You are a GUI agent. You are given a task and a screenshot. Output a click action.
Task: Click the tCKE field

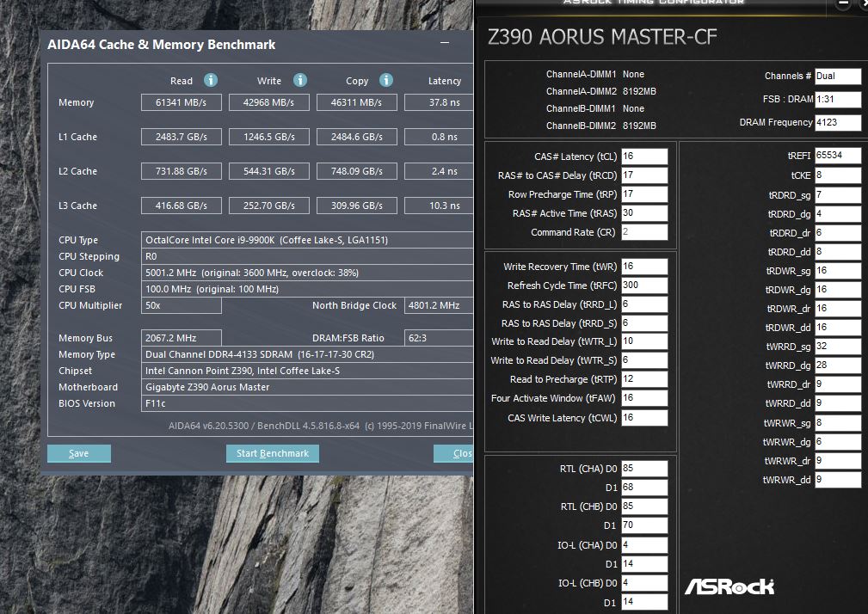coord(838,175)
